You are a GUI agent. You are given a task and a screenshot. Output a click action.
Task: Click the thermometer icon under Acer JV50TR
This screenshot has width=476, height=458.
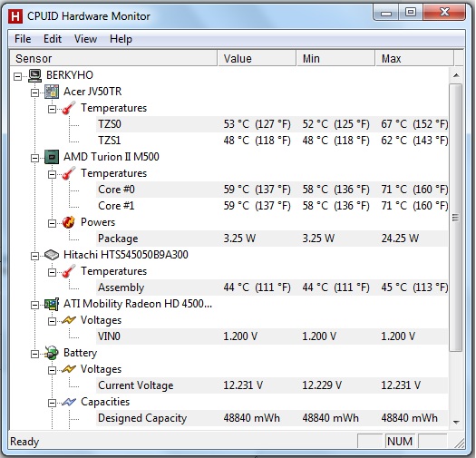point(69,108)
